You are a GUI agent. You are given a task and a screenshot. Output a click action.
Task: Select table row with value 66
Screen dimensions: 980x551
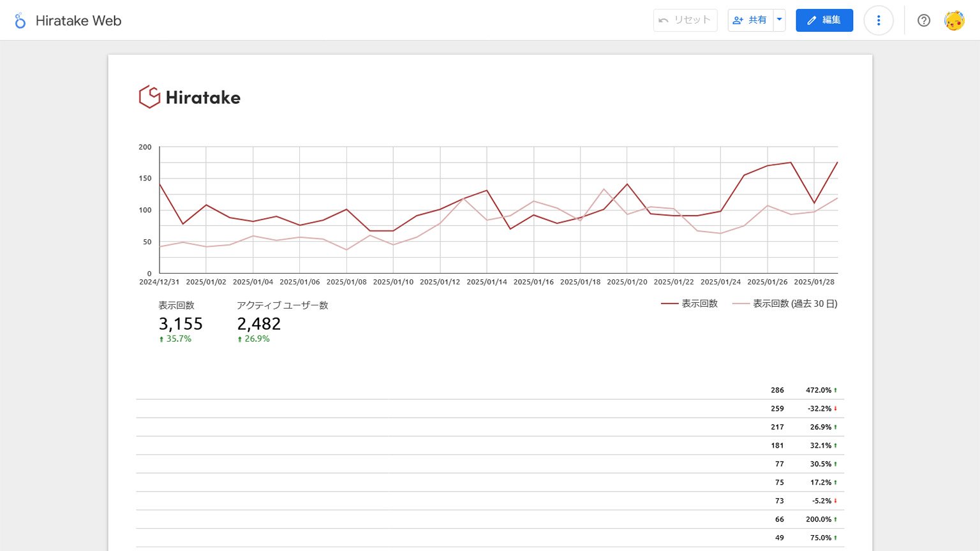(490, 520)
